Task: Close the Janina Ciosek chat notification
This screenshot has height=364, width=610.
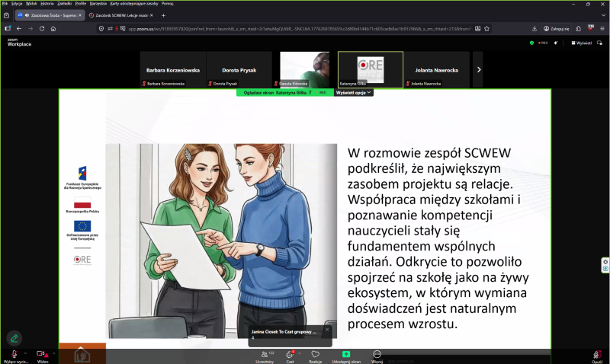Action: 326,330
